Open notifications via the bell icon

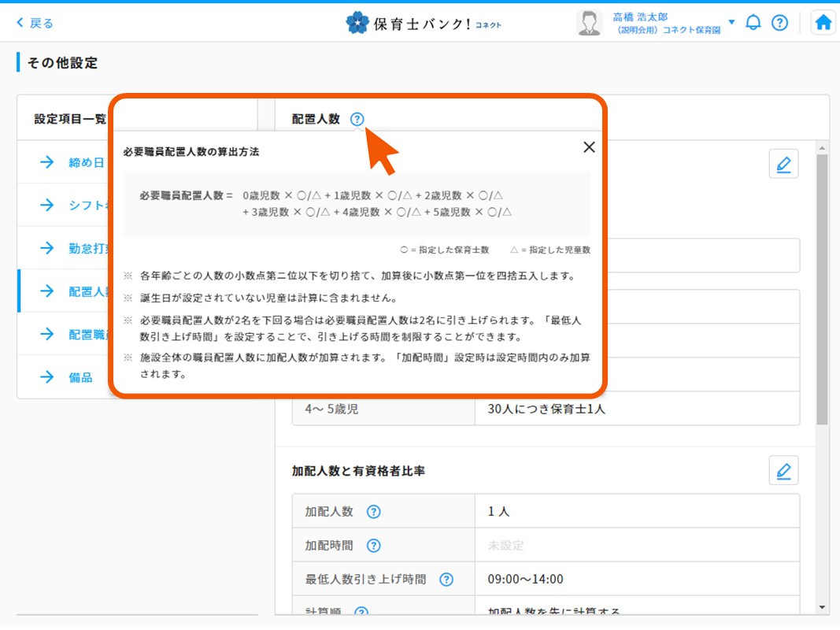click(753, 22)
